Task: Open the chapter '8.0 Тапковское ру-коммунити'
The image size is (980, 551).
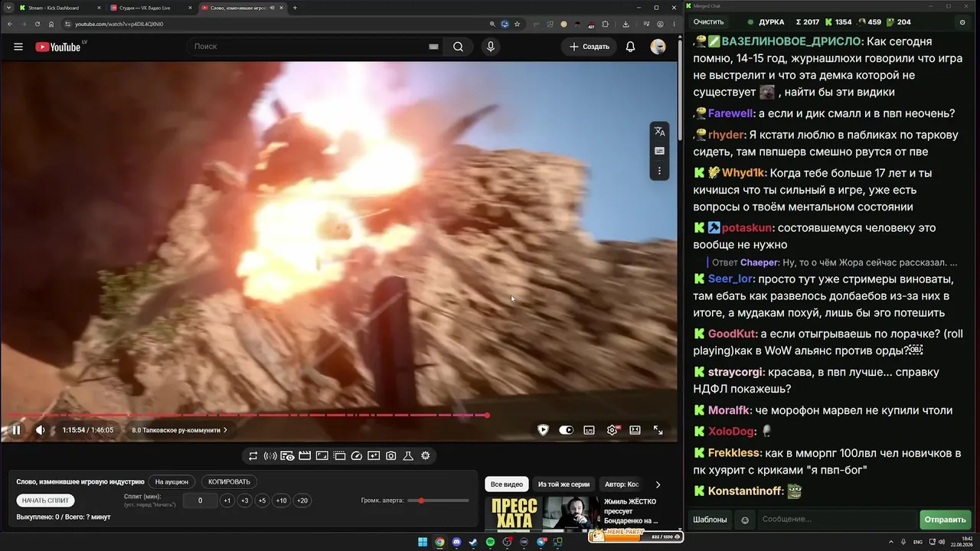Action: (x=179, y=430)
